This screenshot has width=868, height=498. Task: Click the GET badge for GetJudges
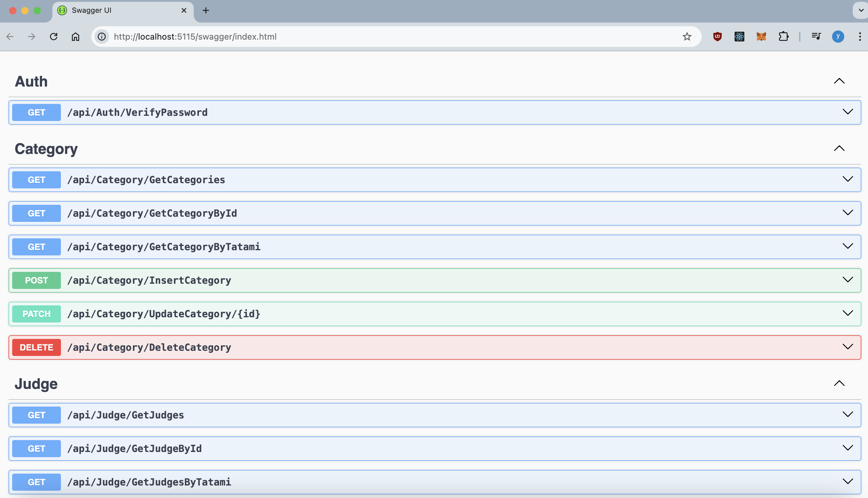[x=37, y=415]
